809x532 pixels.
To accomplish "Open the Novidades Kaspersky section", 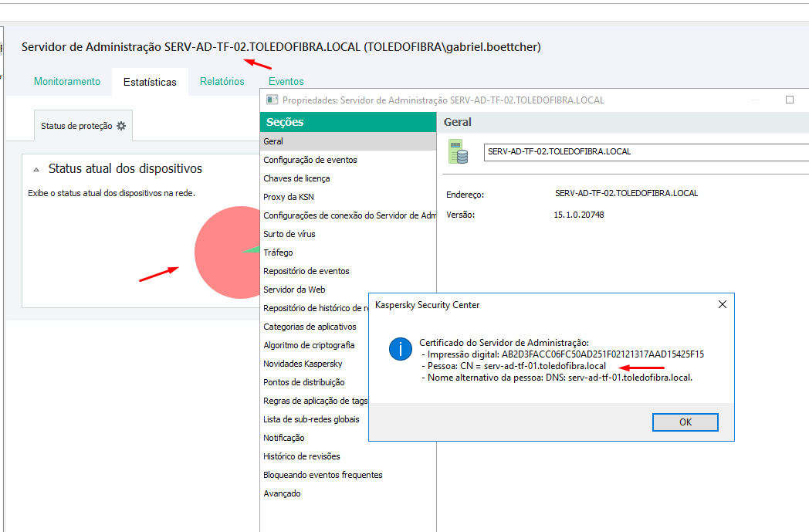I will [x=315, y=364].
